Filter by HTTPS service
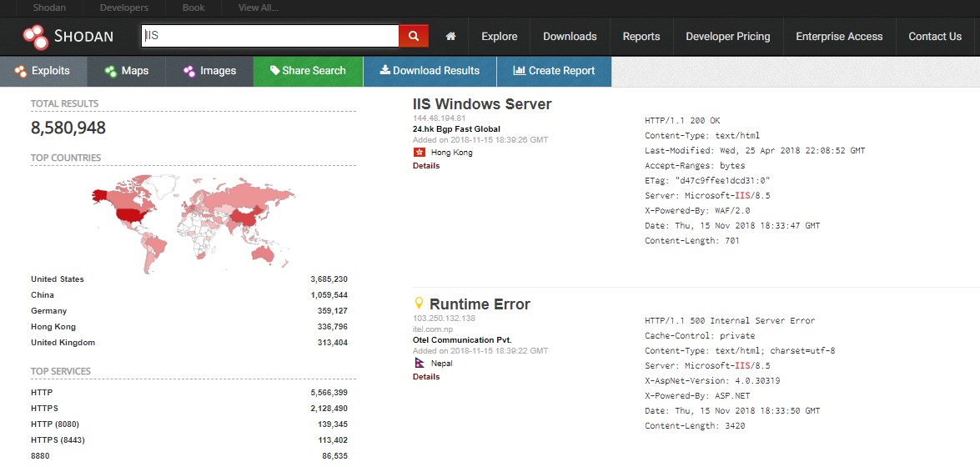This screenshot has width=980, height=467. 44,409
